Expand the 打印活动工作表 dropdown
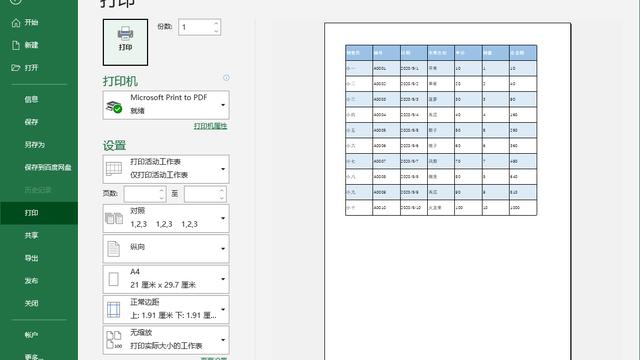Viewport: 640px width, 360px height. click(166, 169)
